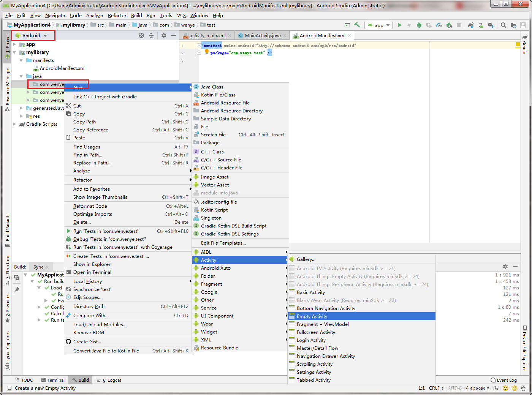
Task: Open Resource Manager side panel
Action: pyautogui.click(x=7, y=90)
